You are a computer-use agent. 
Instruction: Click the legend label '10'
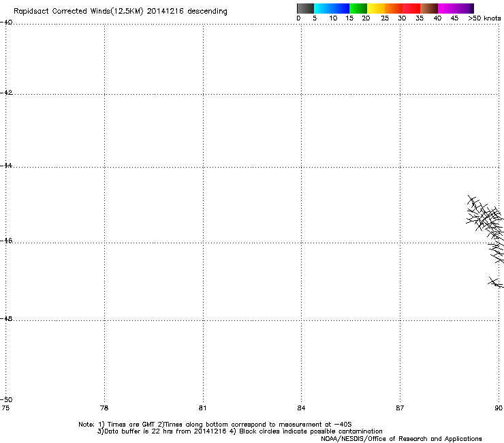click(333, 18)
